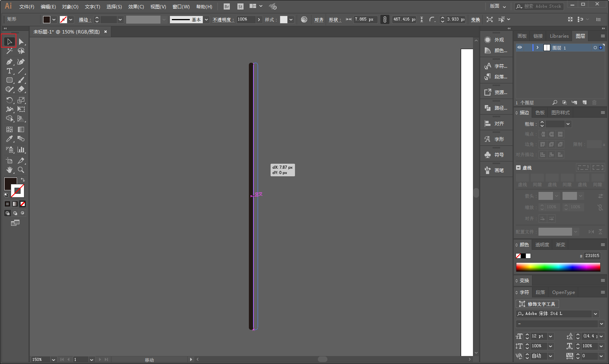
Task: Pick the Line Segment tool
Action: (21, 71)
